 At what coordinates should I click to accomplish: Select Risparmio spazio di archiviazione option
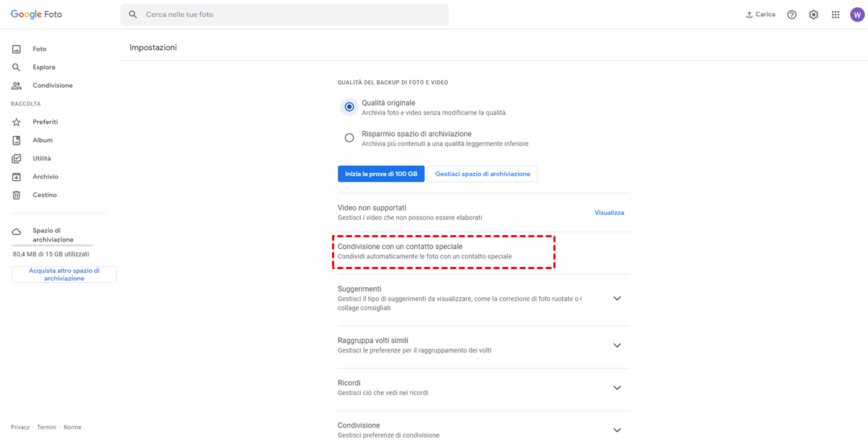[349, 137]
